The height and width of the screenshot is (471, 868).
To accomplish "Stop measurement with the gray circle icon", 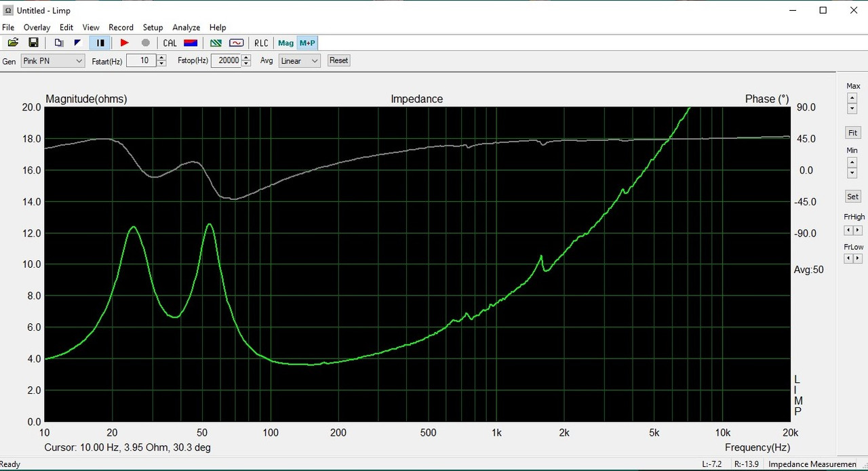I will coord(145,43).
